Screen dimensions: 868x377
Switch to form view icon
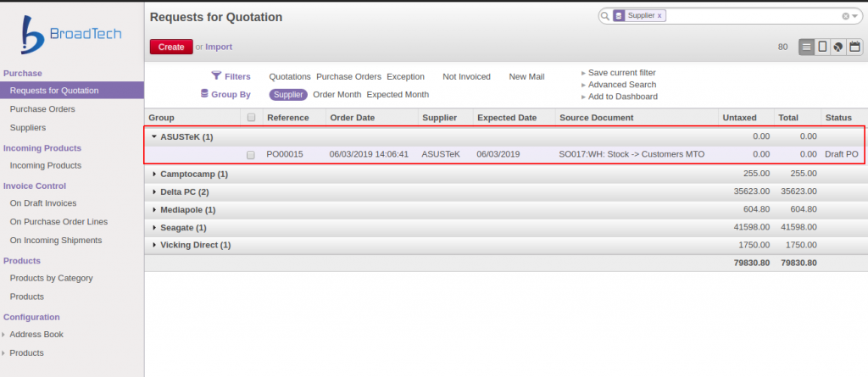click(822, 47)
